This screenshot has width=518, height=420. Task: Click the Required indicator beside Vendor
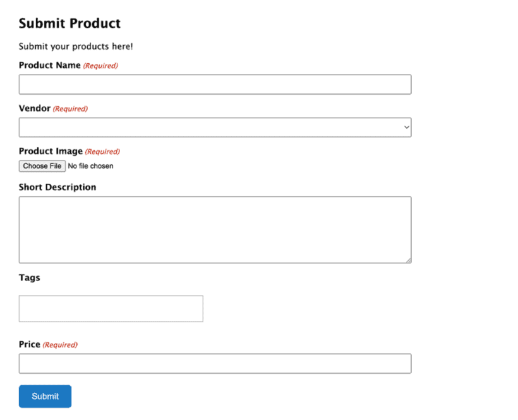click(x=69, y=109)
